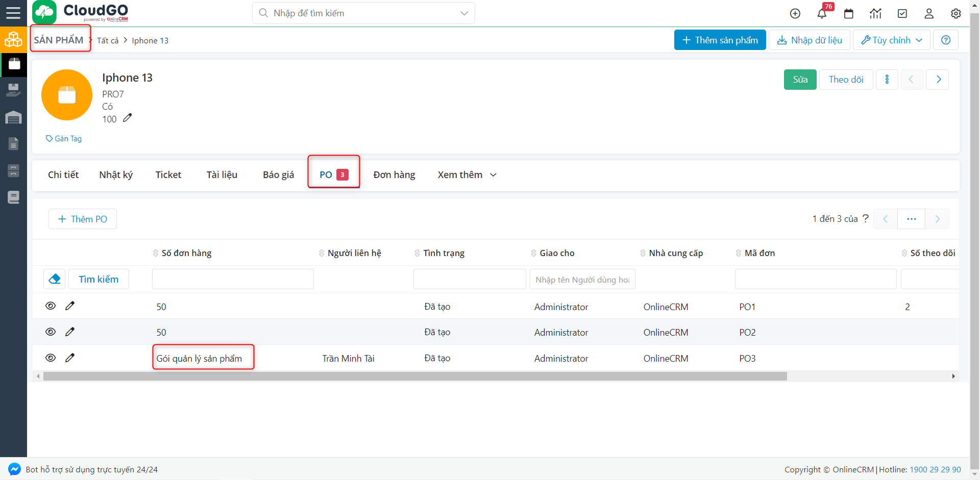The image size is (980, 480).
Task: Click the quick create plus icon
Action: click(795, 14)
